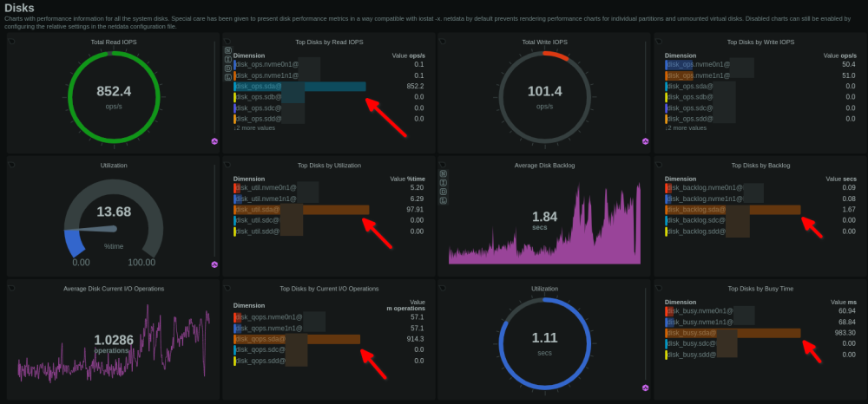Click the corner handle icon of Total Write IOPS
Viewport: 868px width, 404px height.
pos(443,41)
